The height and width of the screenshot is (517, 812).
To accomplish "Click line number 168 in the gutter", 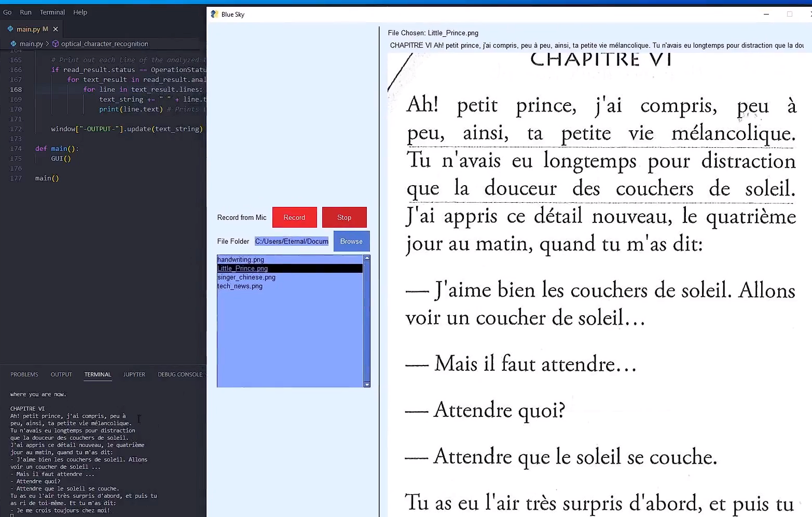I will point(16,89).
